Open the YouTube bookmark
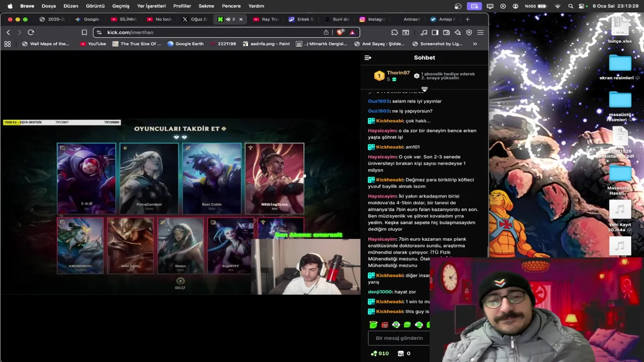The image size is (644, 362). pyautogui.click(x=93, y=44)
